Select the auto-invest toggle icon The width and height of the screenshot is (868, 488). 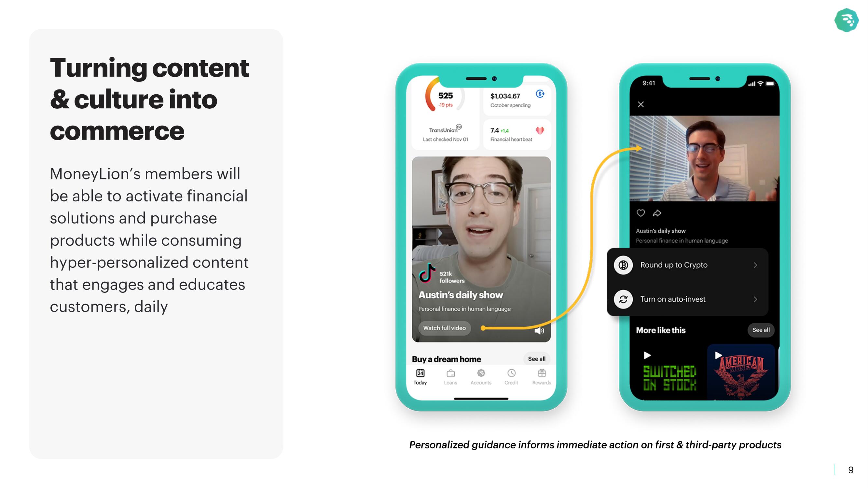(x=624, y=298)
